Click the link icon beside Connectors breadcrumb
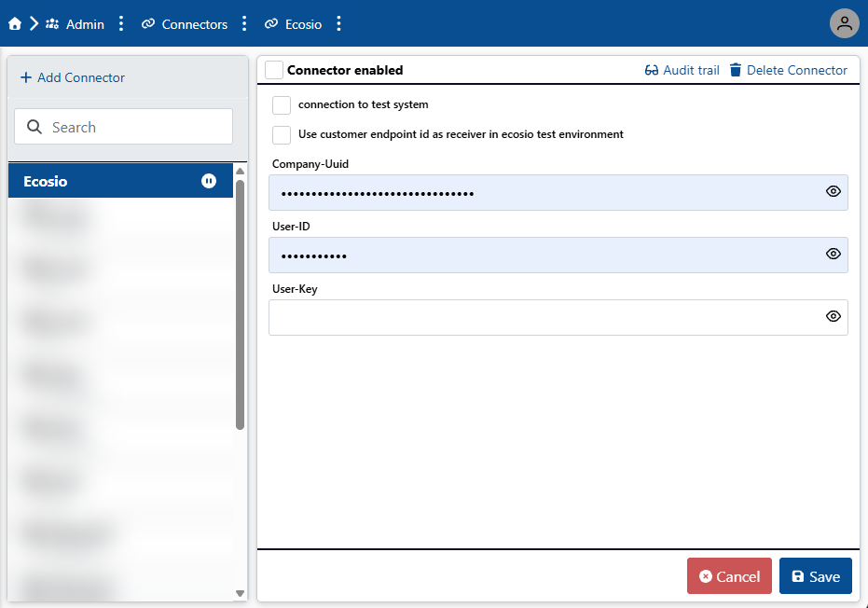Viewport: 868px width, 608px height. (148, 24)
